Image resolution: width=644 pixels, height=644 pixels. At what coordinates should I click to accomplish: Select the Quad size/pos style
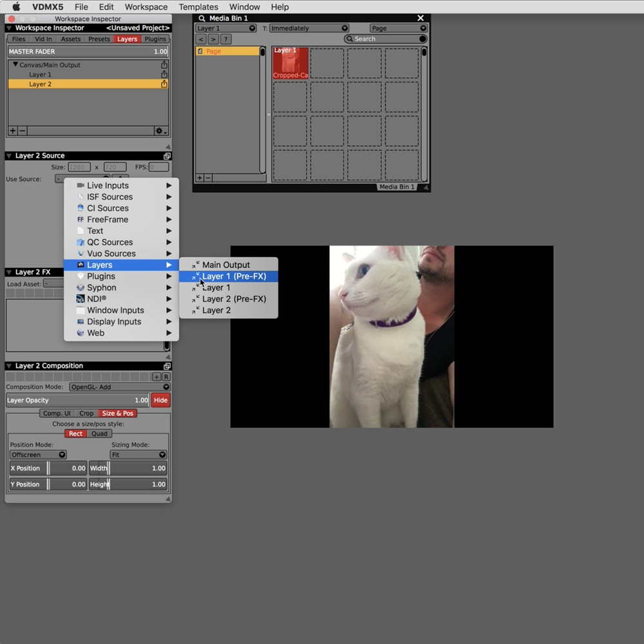(99, 433)
